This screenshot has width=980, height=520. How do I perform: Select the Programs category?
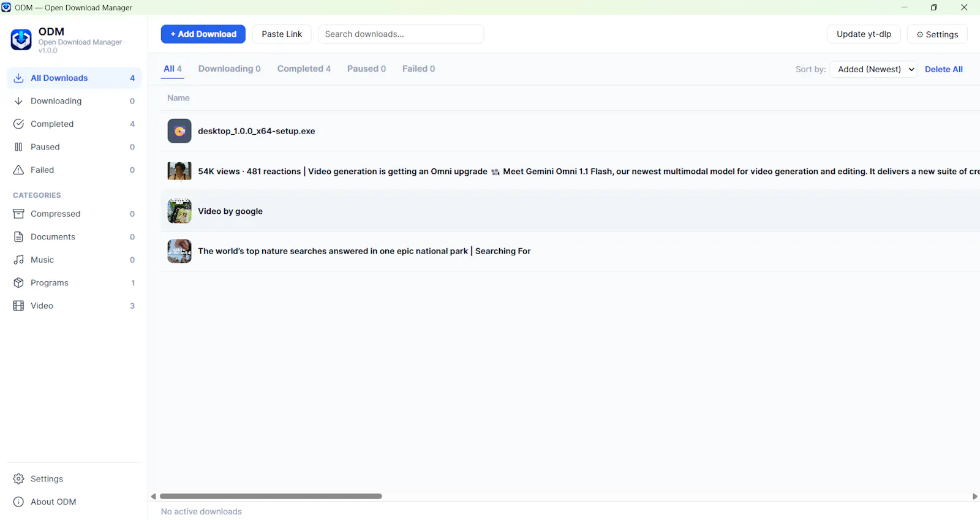74,283
